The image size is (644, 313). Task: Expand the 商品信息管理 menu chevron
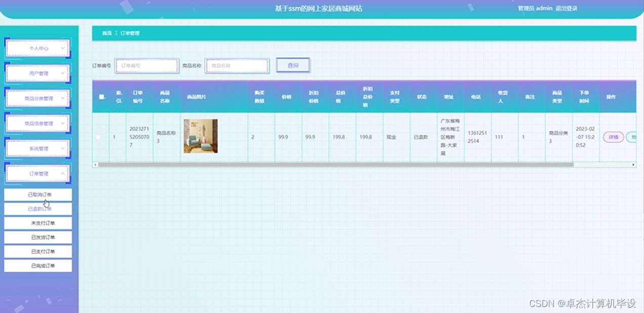point(63,123)
